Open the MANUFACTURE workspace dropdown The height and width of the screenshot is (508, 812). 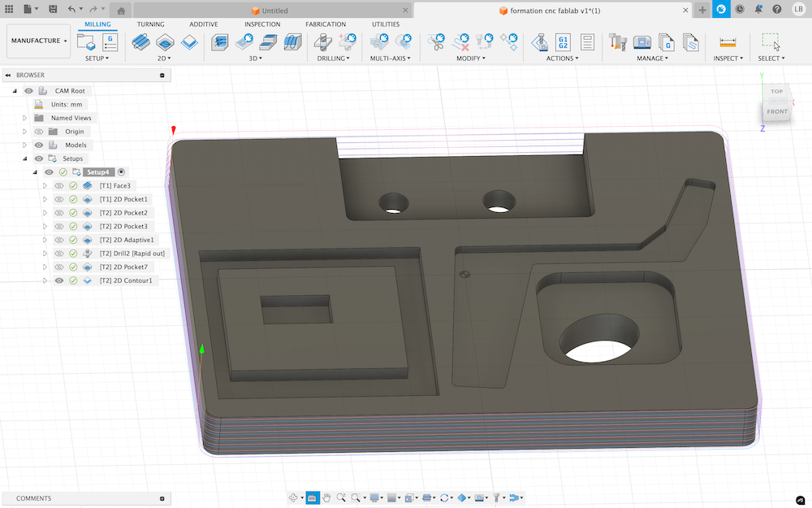(x=39, y=41)
